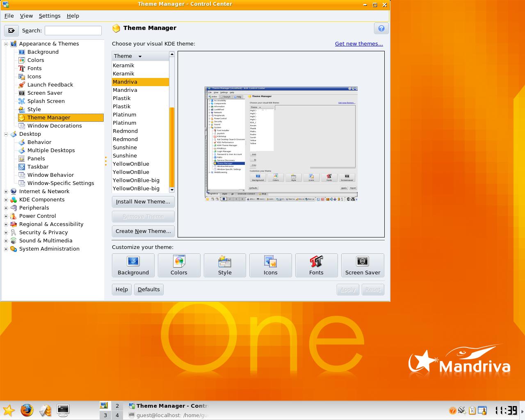Click the Fonts icon in the sidebar tree
Viewport: 525px width, 420px height.
[22, 68]
